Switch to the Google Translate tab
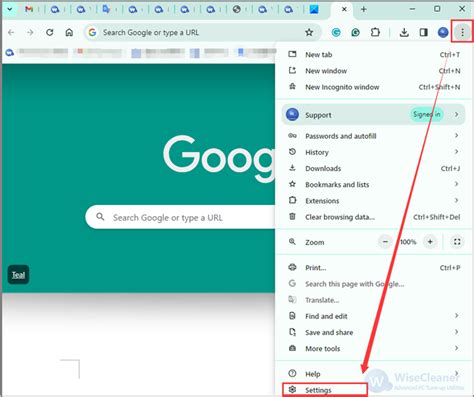474x397 pixels. pos(106,10)
